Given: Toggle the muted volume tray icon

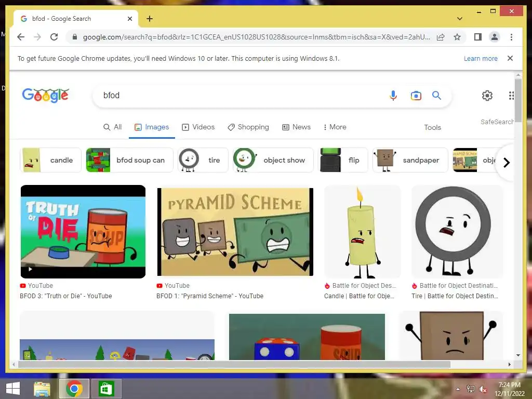Looking at the screenshot, I should point(483,389).
